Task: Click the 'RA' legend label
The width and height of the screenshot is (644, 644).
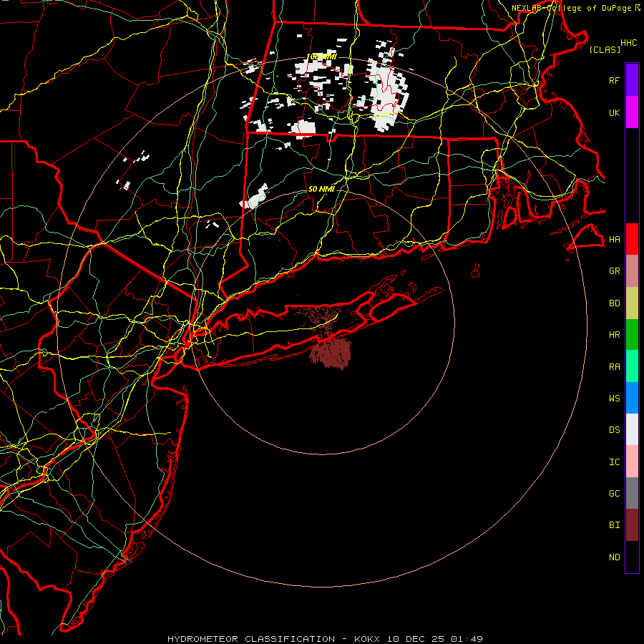Action: (x=614, y=367)
